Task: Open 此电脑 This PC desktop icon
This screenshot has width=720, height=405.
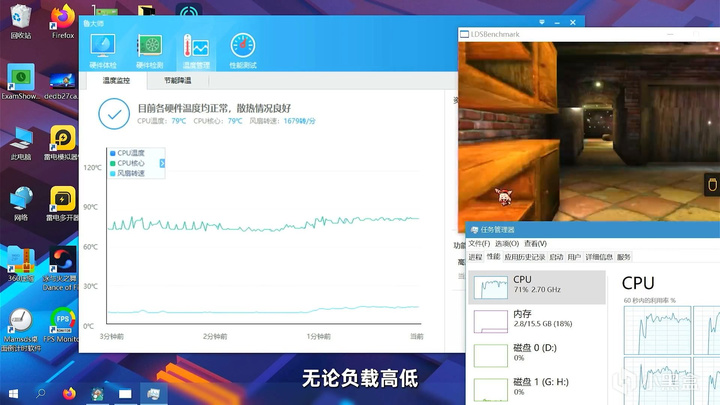Action: (21, 143)
